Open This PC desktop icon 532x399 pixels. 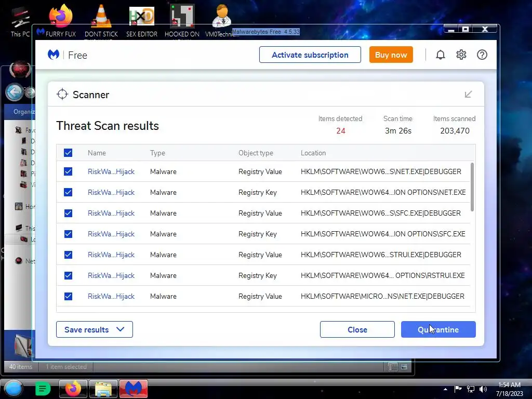(x=20, y=22)
